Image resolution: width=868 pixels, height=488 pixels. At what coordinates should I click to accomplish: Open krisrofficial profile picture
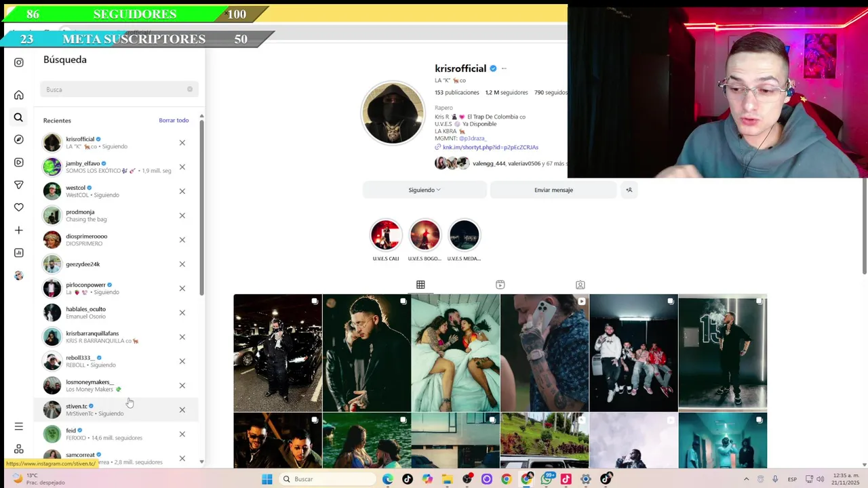point(393,113)
